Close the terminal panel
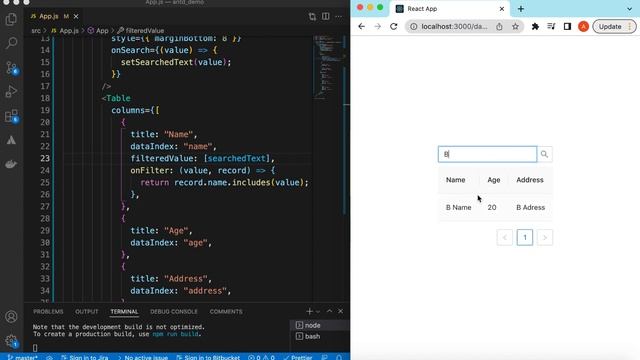The width and height of the screenshot is (640, 360). point(340,311)
